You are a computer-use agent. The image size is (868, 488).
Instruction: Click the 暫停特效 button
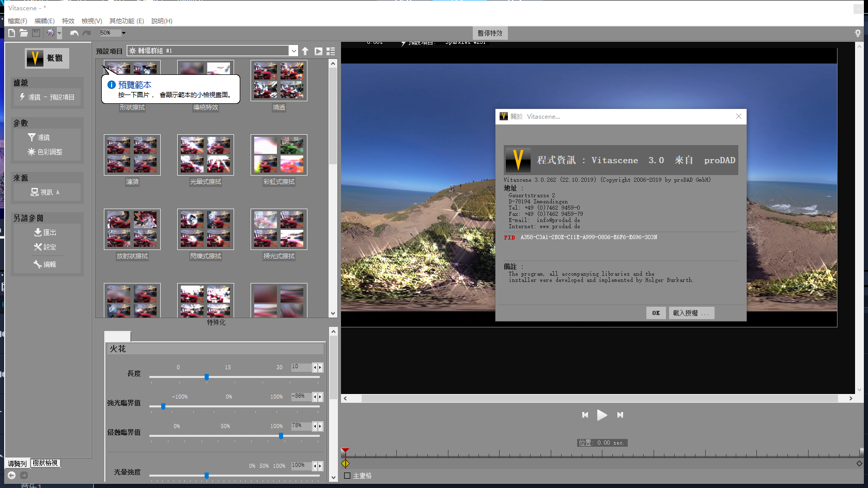(x=490, y=33)
